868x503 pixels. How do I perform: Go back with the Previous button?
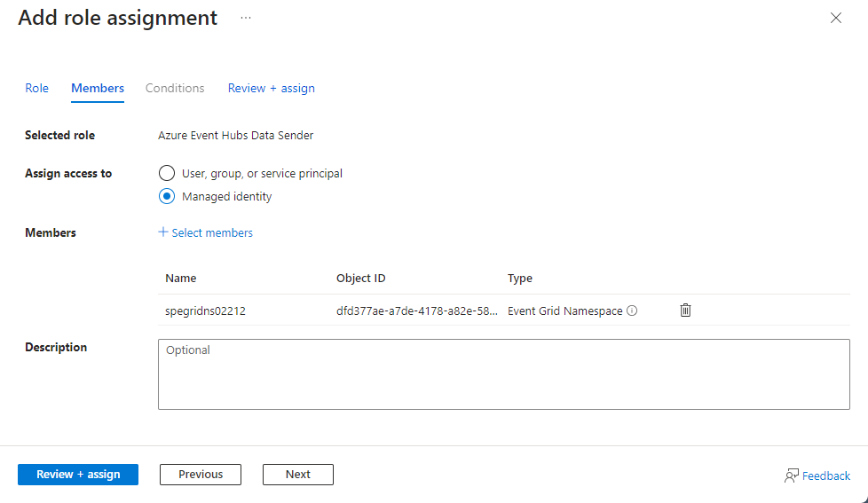201,475
